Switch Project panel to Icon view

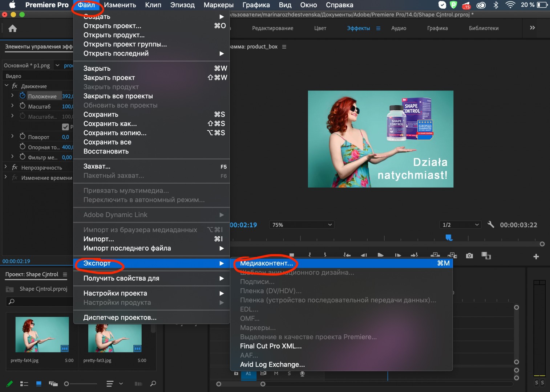[39, 384]
